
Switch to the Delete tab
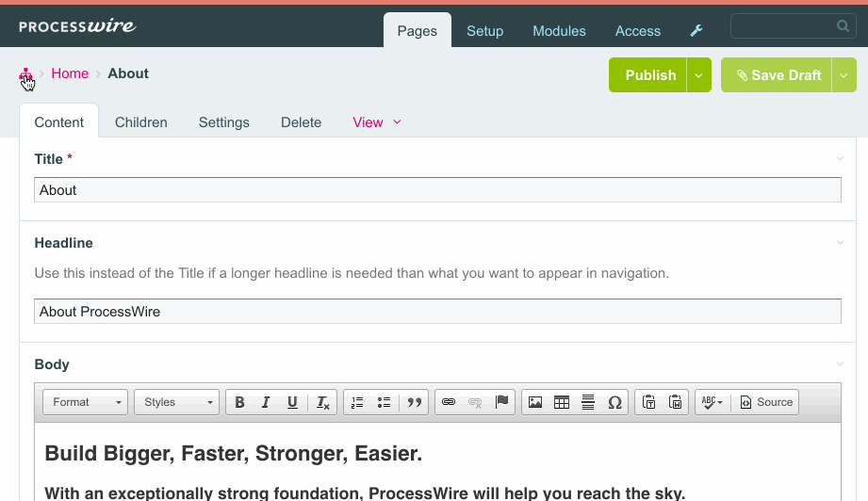[x=302, y=122]
